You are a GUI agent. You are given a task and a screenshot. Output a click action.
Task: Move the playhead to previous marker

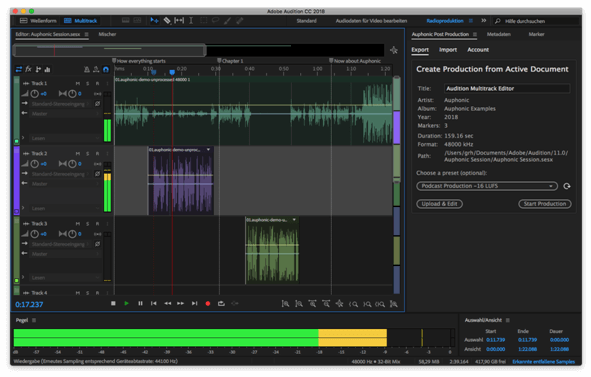[153, 303]
